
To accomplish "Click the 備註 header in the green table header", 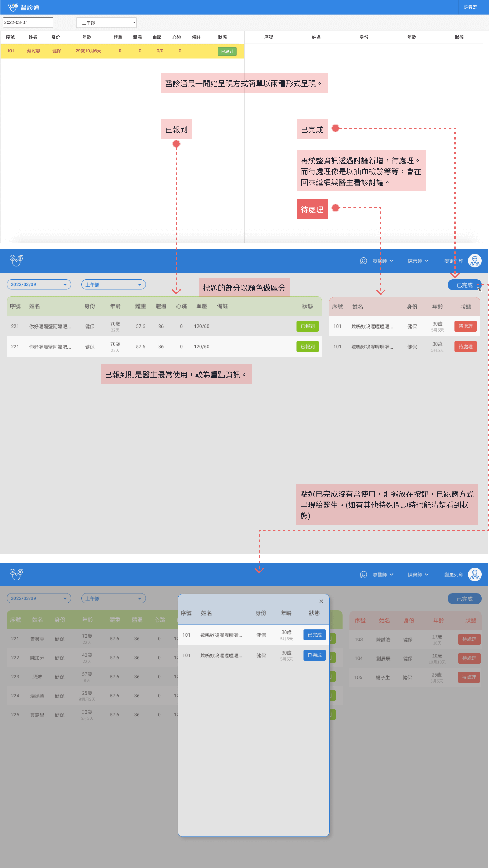I will tap(222, 306).
